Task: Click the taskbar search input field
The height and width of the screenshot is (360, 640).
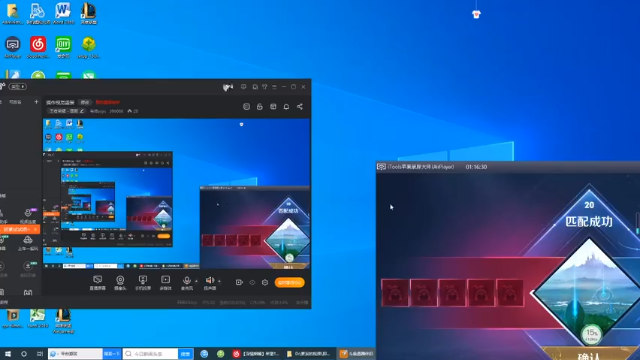Action: coord(150,354)
